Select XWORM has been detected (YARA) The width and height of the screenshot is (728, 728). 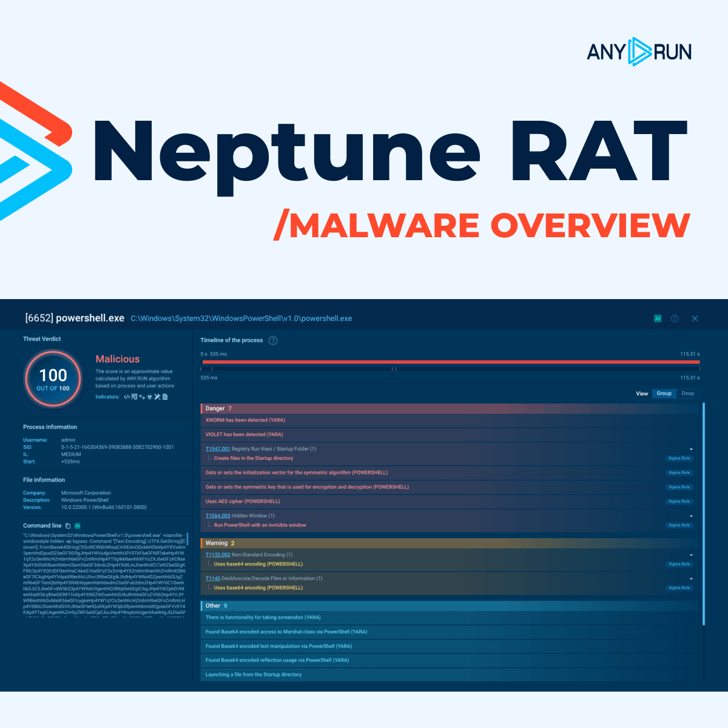point(451,420)
